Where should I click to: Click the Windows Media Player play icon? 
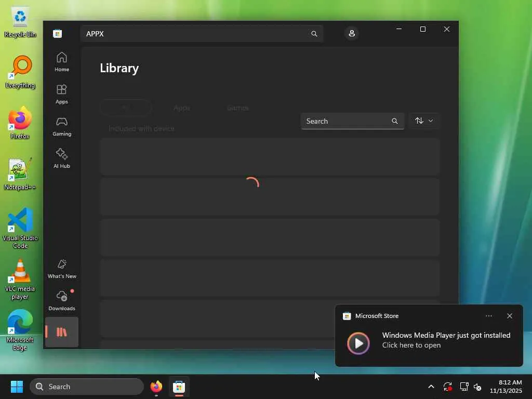tap(358, 343)
